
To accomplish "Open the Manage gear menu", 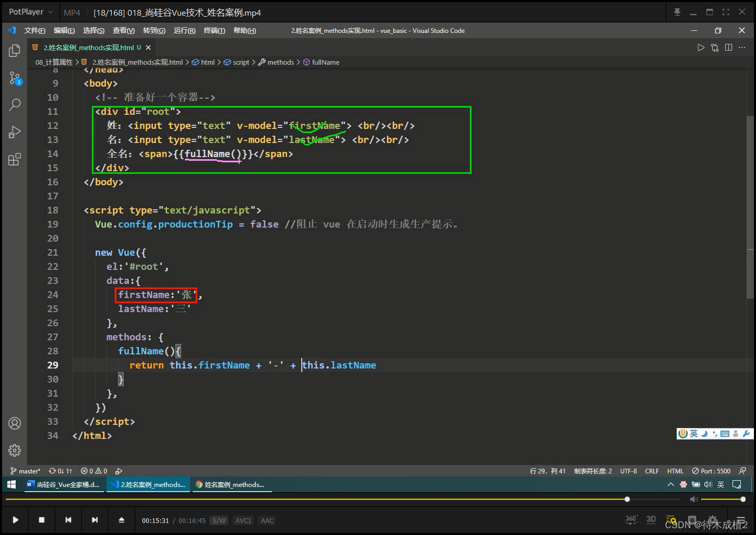I will point(15,450).
